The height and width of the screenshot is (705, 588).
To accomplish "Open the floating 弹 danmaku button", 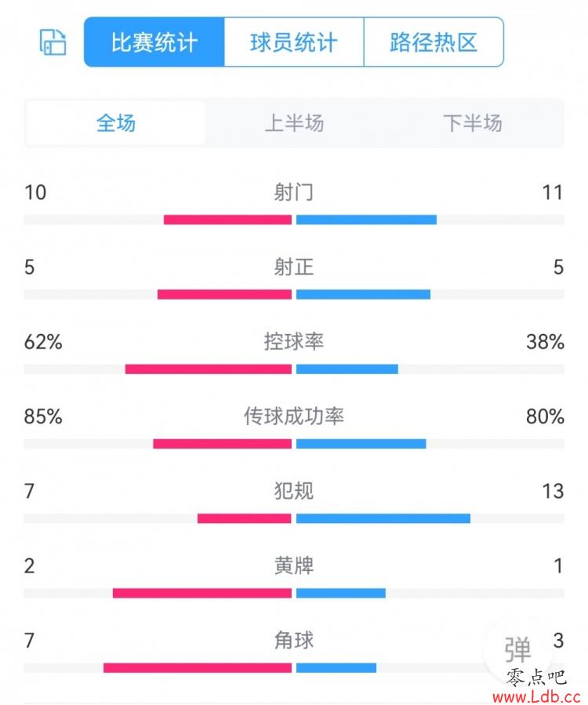I will coord(517,649).
